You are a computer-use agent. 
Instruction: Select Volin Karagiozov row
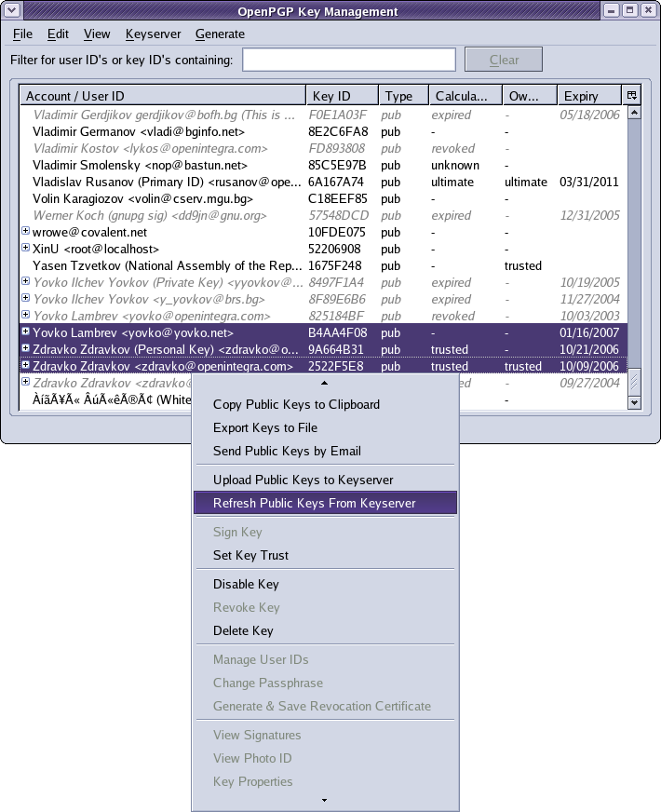[x=323, y=199]
